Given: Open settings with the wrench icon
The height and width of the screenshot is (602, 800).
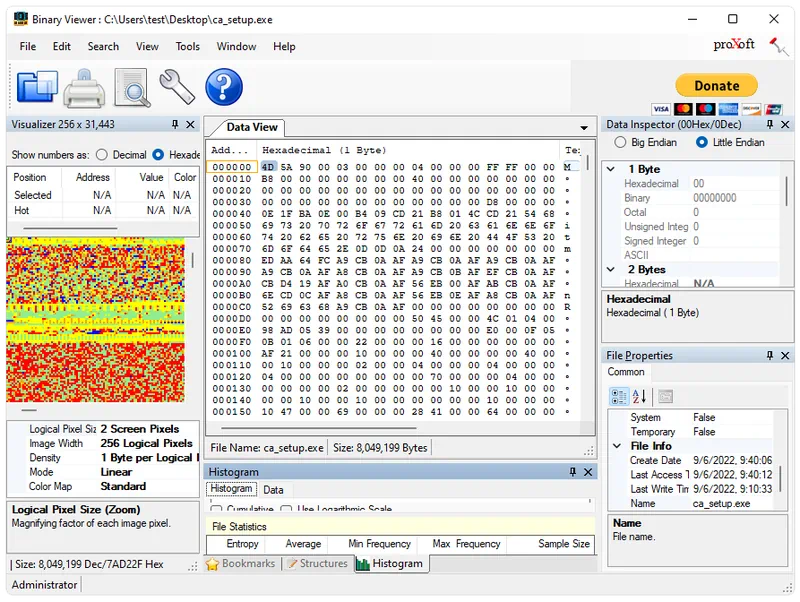Looking at the screenshot, I should [x=177, y=88].
